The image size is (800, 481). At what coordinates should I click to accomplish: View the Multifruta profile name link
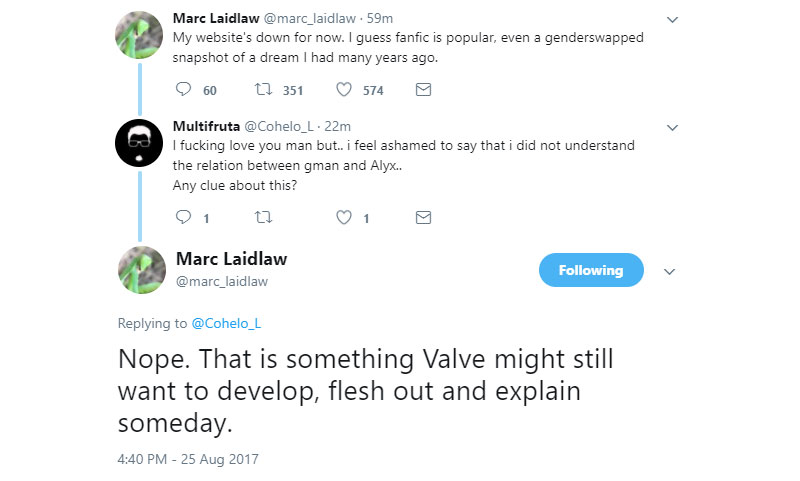click(x=206, y=126)
